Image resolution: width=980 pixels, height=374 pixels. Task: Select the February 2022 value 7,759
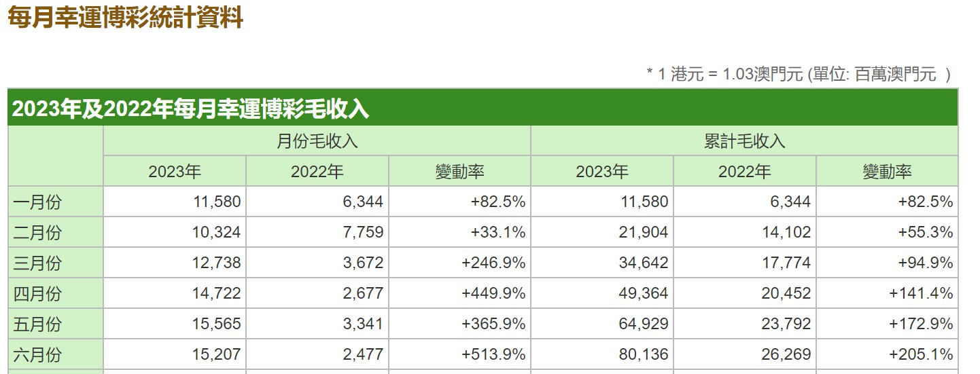click(x=363, y=232)
